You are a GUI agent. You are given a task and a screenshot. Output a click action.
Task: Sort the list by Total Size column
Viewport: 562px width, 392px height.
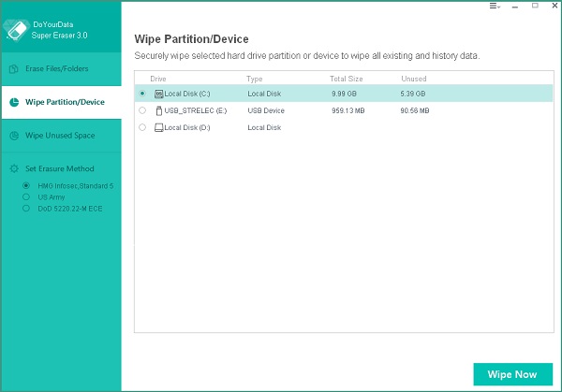[347, 79]
